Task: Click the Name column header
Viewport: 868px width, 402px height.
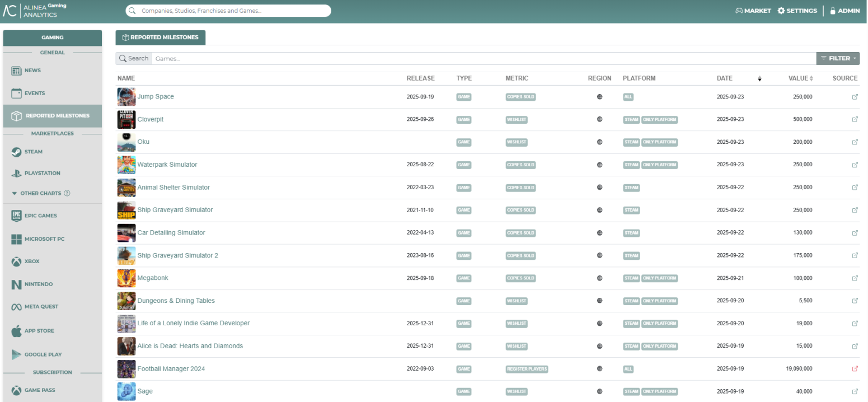Action: click(x=126, y=78)
